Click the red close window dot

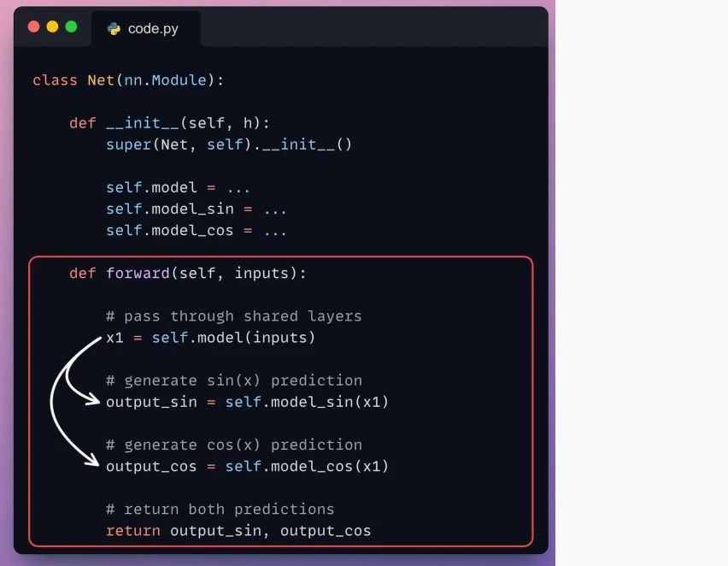[x=34, y=27]
